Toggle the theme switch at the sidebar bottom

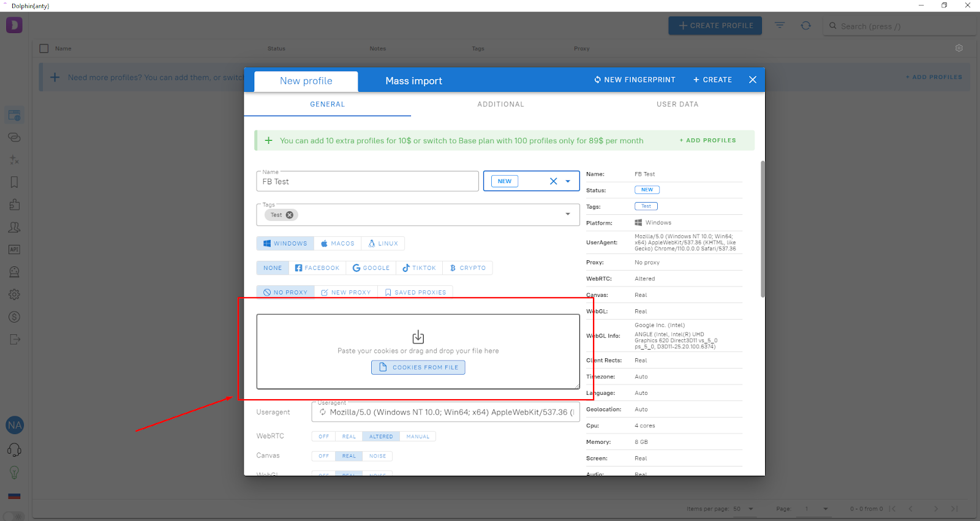click(14, 515)
